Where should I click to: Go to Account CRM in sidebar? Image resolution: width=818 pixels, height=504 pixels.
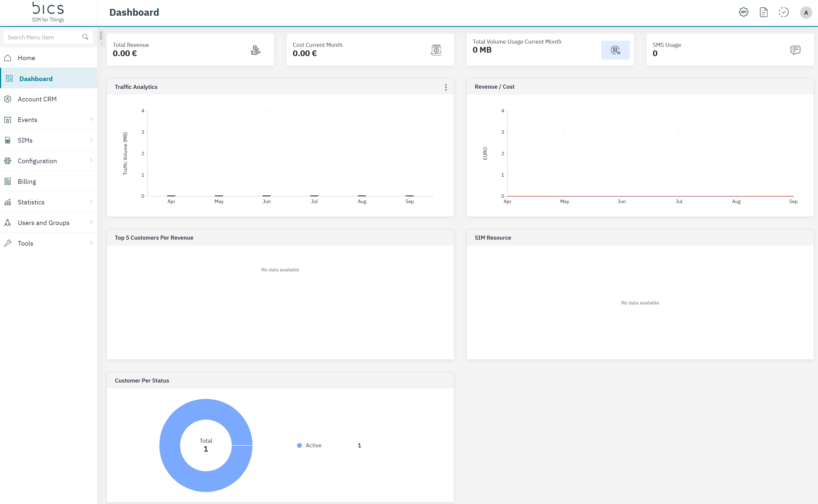click(37, 99)
